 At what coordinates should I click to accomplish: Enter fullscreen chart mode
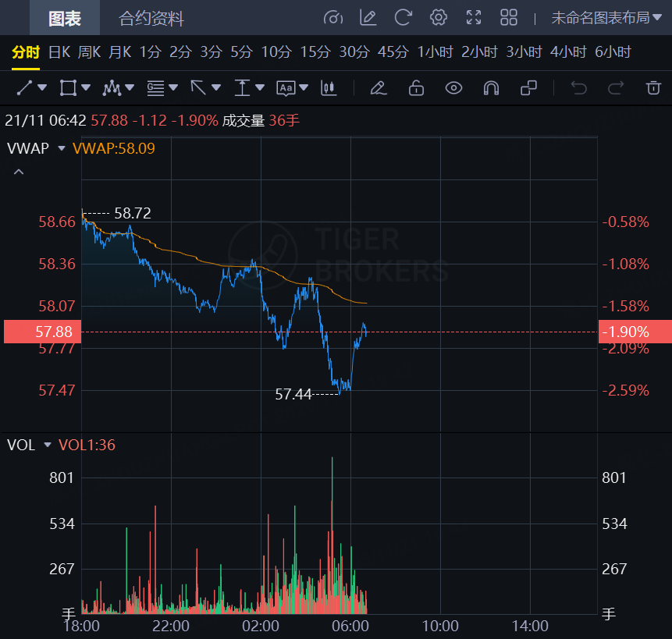[x=474, y=17]
